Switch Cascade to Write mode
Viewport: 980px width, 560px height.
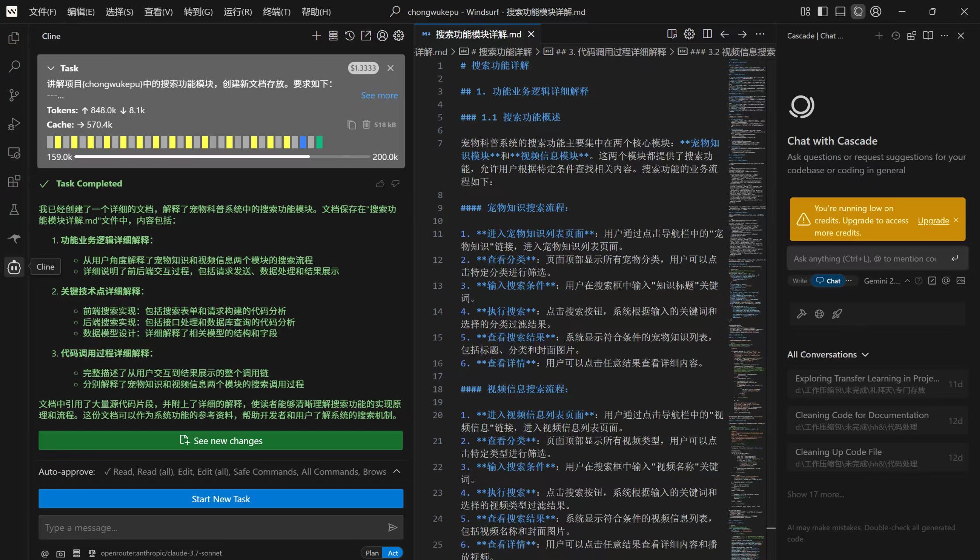click(x=799, y=281)
